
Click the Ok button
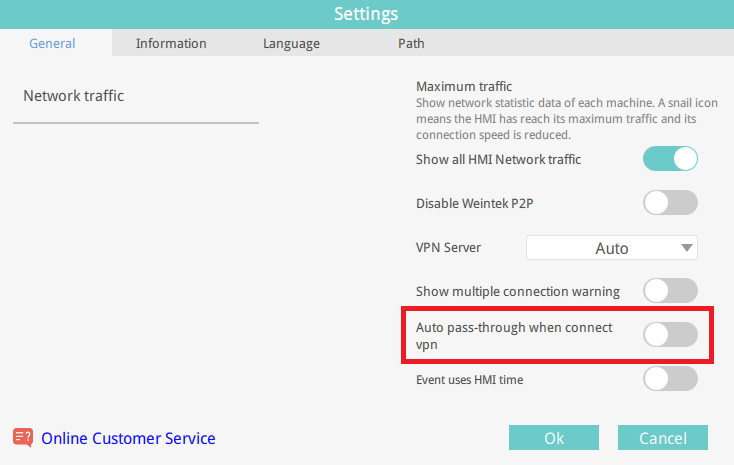554,438
